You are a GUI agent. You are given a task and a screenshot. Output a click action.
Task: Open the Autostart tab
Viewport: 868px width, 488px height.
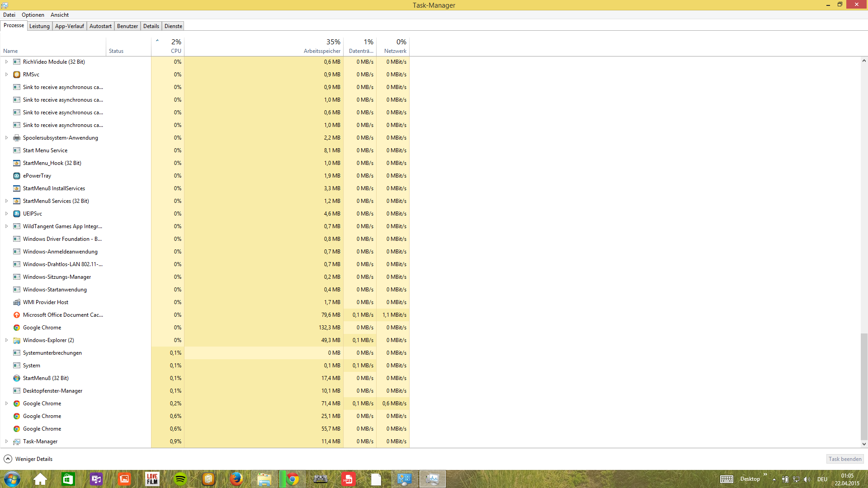click(x=100, y=26)
